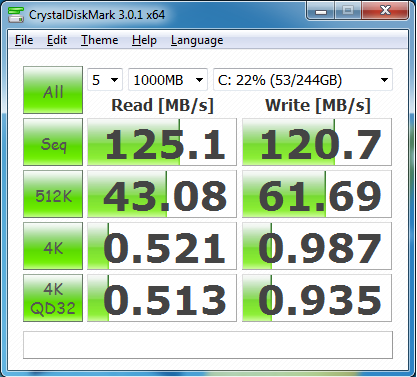Close the CrystalDiskMark window
Viewport: 417px width, 377px height.
click(x=385, y=11)
